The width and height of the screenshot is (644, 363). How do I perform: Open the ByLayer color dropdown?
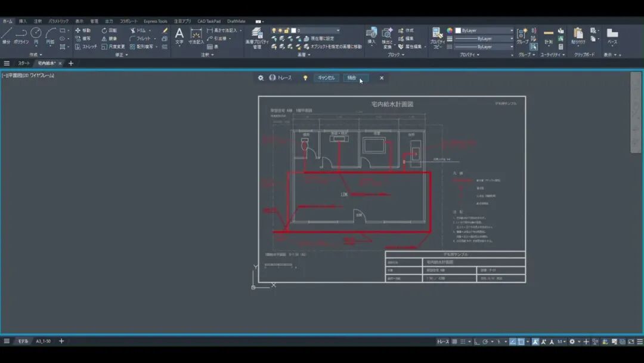(x=484, y=30)
